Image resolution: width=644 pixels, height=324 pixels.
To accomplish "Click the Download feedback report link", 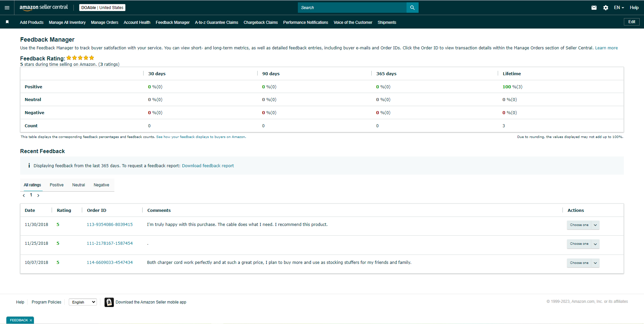I will pos(208,166).
